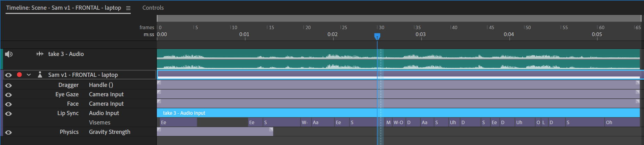Hide the Sam v1 puppet track
Viewport: 644px width, 145px height.
tap(9, 75)
